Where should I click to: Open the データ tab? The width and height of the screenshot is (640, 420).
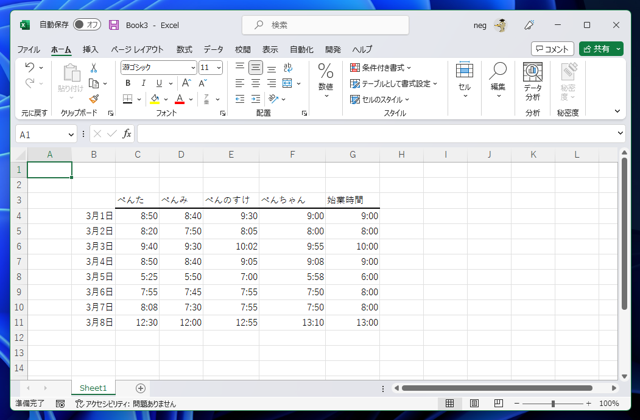213,49
